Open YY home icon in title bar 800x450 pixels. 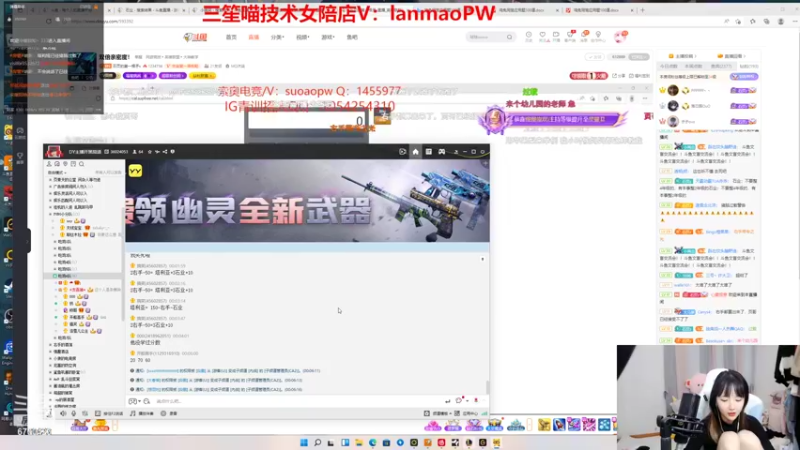pyautogui.click(x=415, y=152)
